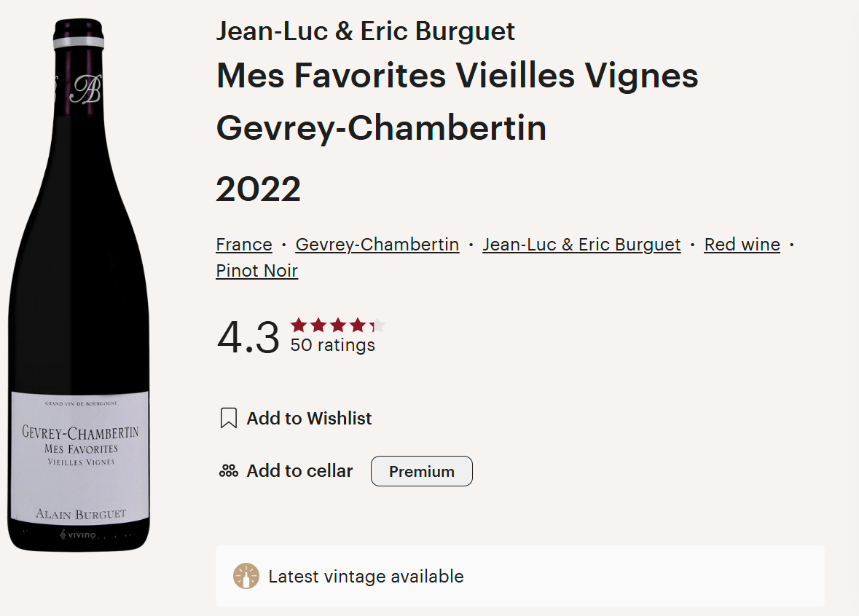The image size is (859, 616).
Task: Click the 2022 vintage year heading
Action: [x=259, y=189]
